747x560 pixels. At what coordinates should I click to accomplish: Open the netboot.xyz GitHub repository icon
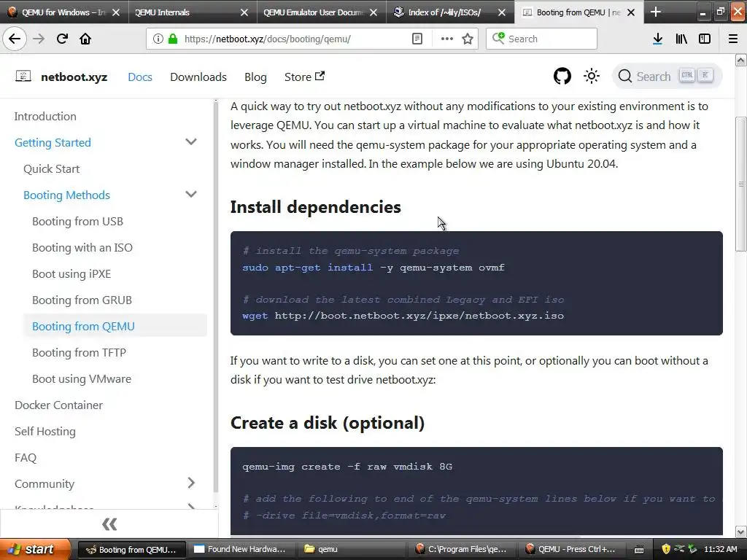click(x=562, y=76)
